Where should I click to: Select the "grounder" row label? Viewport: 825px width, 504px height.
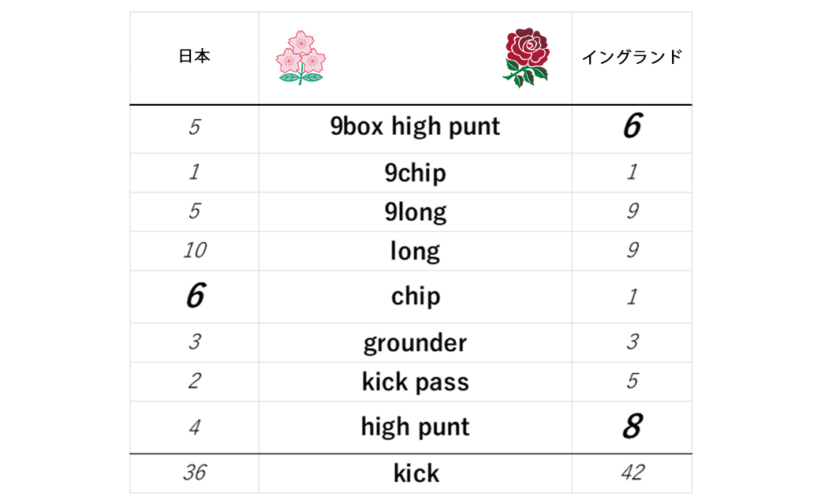point(415,342)
